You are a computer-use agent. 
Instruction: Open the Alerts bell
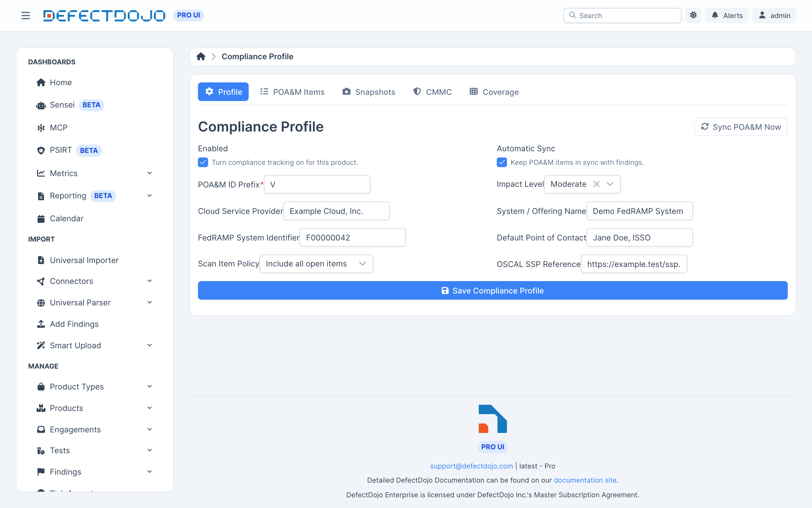pos(727,16)
